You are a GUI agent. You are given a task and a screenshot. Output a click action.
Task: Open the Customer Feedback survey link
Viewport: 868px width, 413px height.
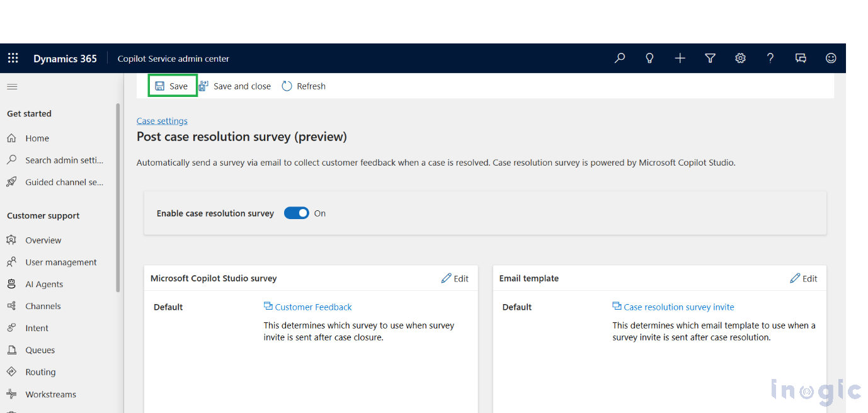point(313,307)
